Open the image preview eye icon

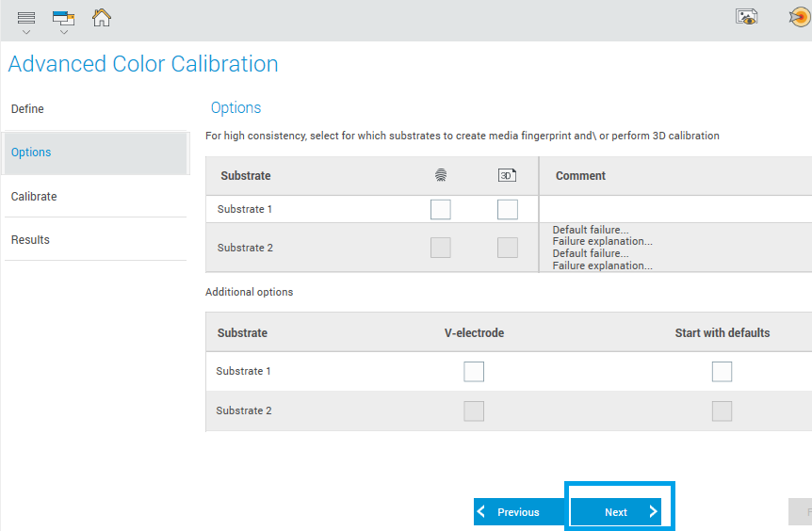point(746,17)
